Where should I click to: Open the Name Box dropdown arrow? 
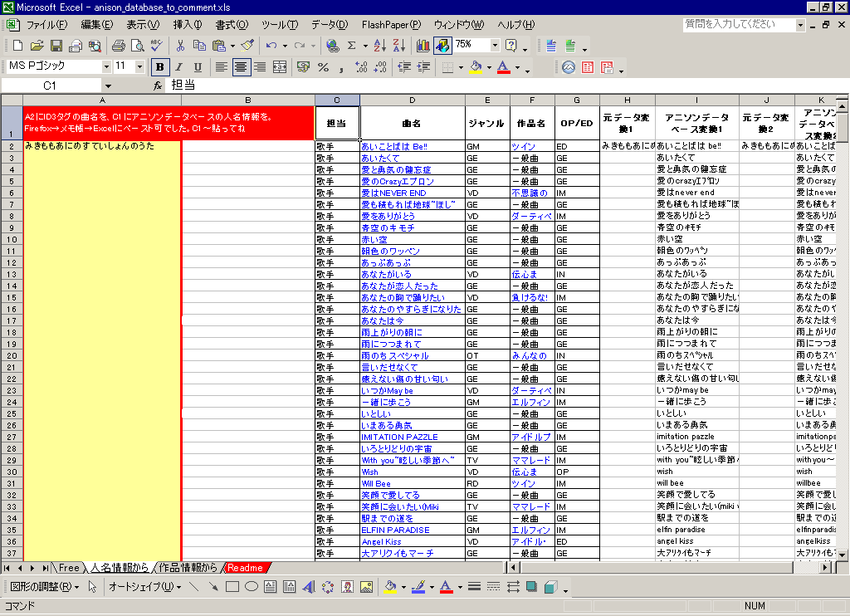pos(108,86)
